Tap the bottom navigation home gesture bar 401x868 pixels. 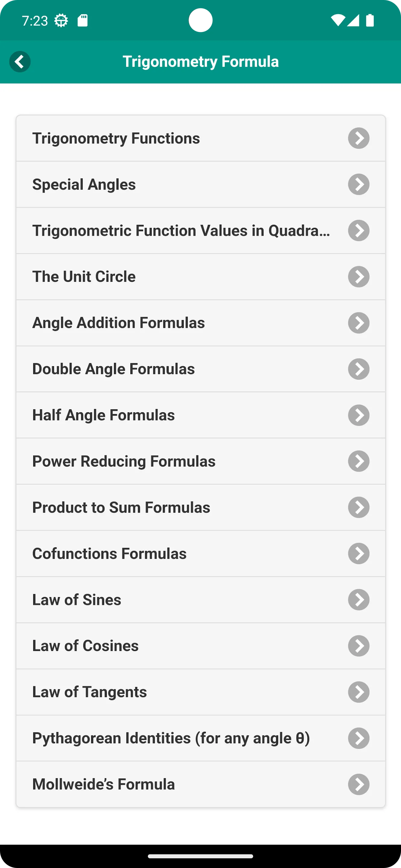click(201, 856)
